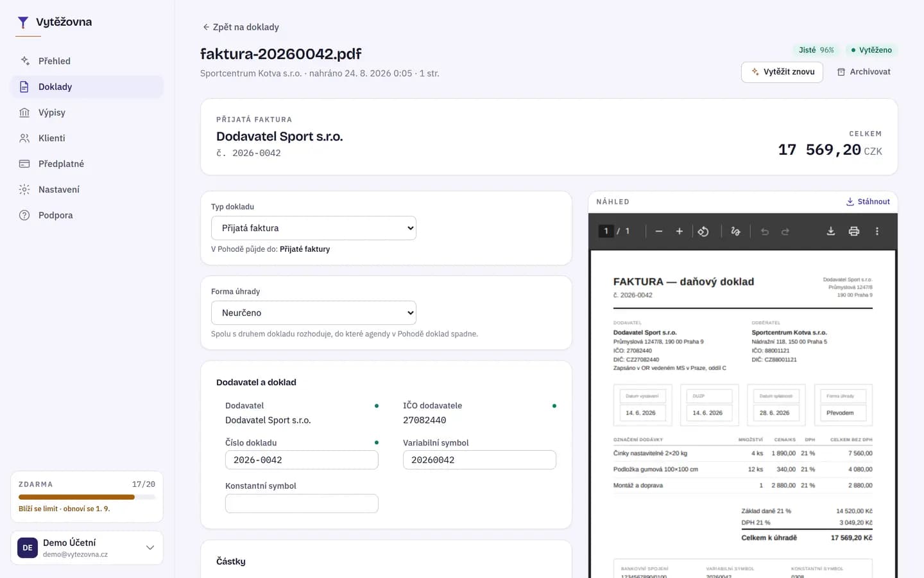Click the Částky section heading
This screenshot has height=578, width=924.
pyautogui.click(x=231, y=561)
